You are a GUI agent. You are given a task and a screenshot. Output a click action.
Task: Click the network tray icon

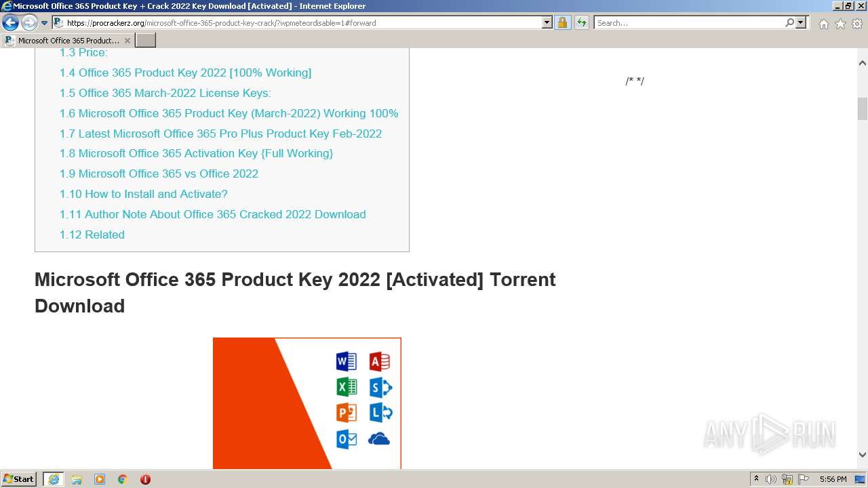point(787,479)
